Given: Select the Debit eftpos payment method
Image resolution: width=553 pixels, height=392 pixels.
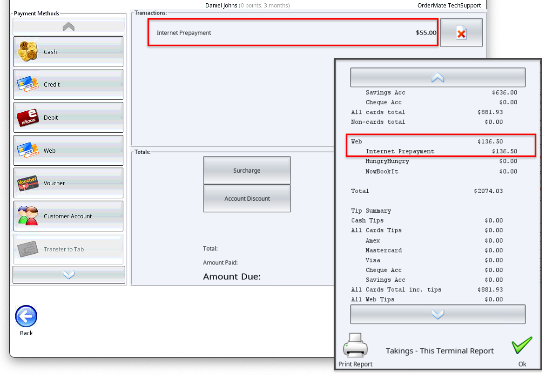Looking at the screenshot, I should [68, 117].
